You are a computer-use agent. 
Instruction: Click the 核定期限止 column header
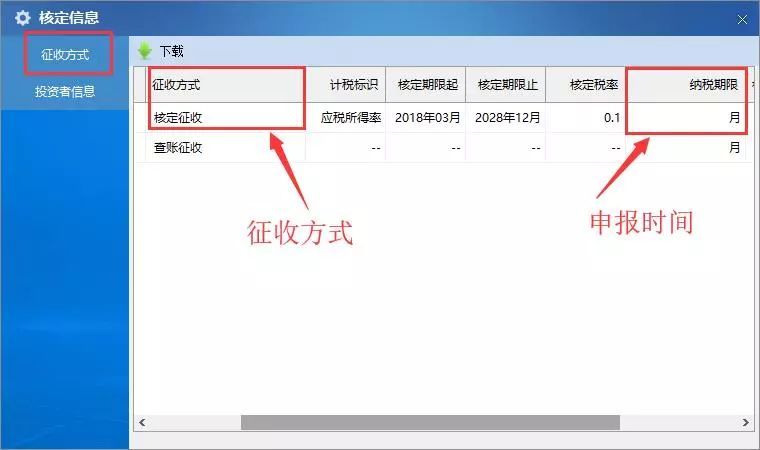(x=506, y=85)
